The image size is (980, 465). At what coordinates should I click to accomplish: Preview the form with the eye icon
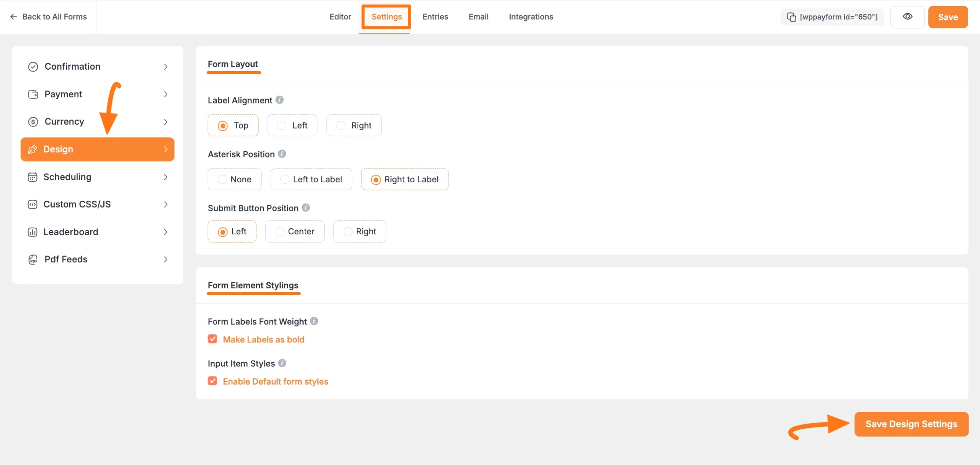pos(908,17)
